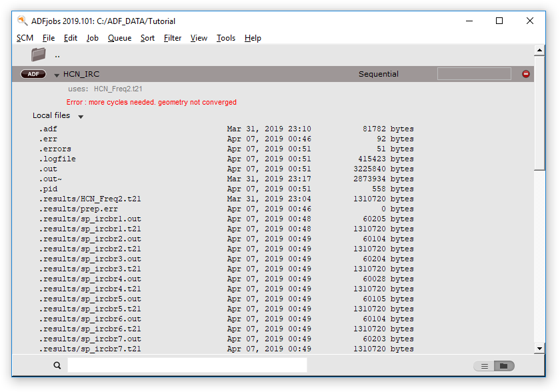Open the View menu
This screenshot has width=560, height=392.
199,38
